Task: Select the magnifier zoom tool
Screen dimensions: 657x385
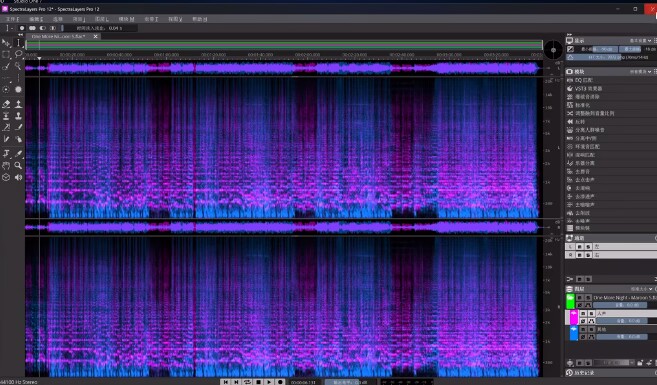Action: pos(18,165)
